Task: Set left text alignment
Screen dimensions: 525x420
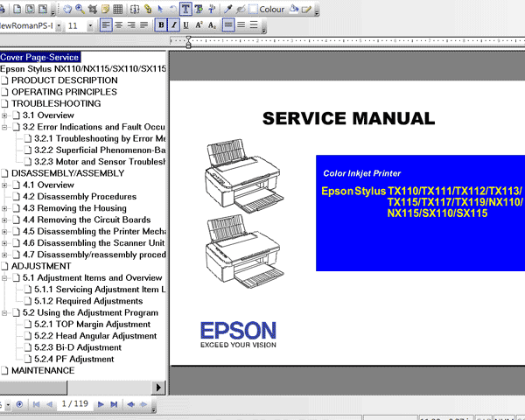Action: click(x=106, y=24)
